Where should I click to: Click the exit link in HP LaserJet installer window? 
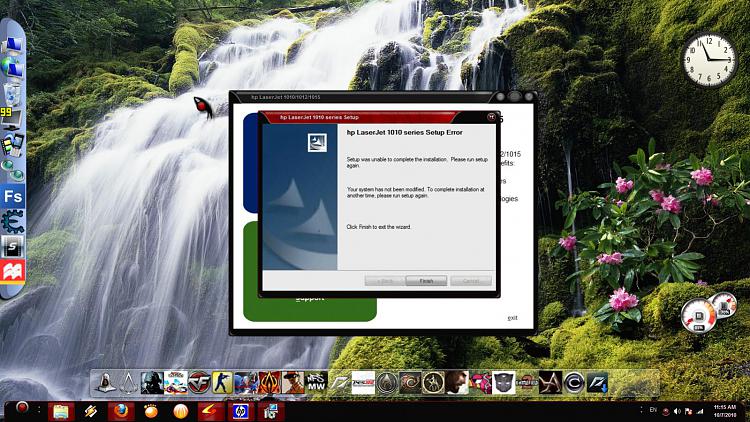(512, 318)
